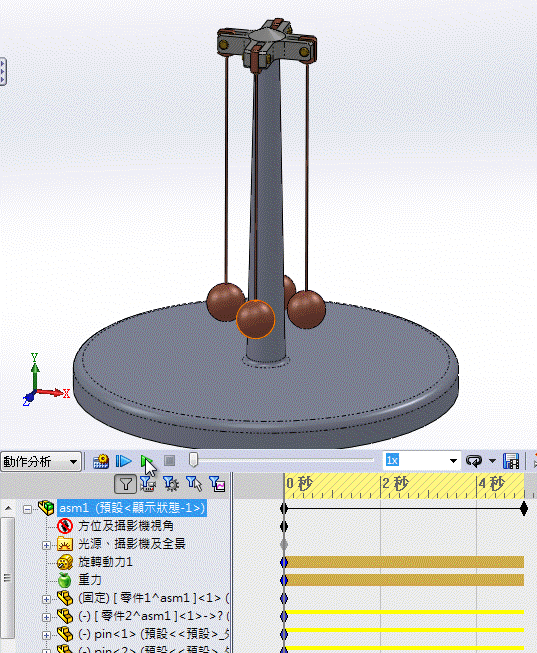Click asm1 start keyframe diamond
The height and width of the screenshot is (653, 537).
click(284, 508)
